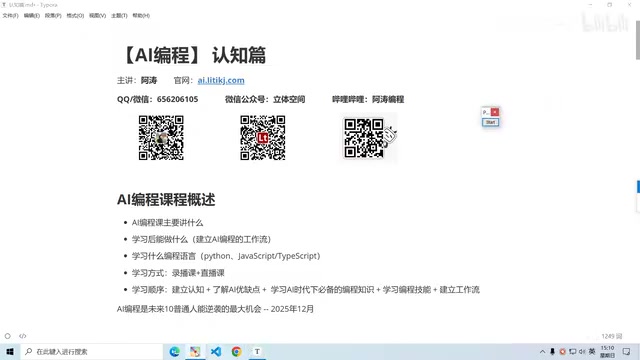This screenshot has width=640, height=360.
Task: Click the AI编程课程概述 heading
Action: tap(166, 200)
